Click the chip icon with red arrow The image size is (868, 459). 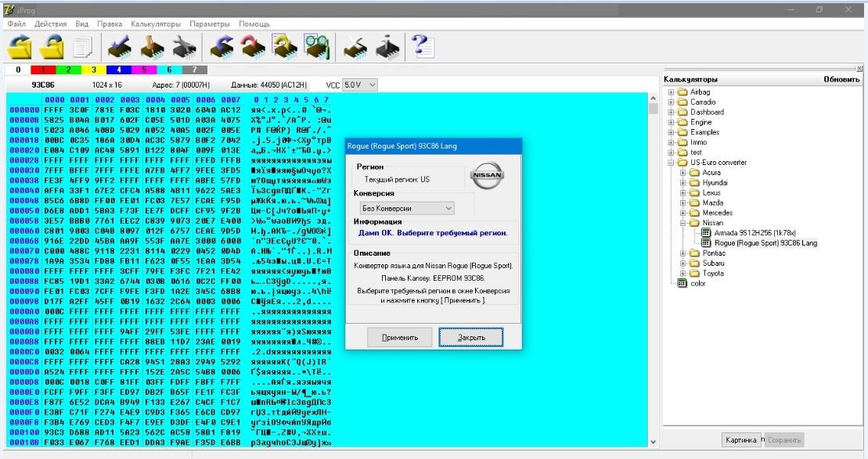pos(253,47)
